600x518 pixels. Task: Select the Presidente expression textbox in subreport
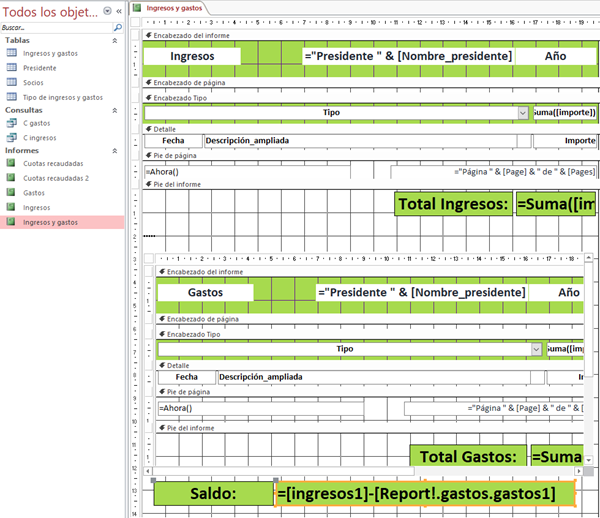422,293
